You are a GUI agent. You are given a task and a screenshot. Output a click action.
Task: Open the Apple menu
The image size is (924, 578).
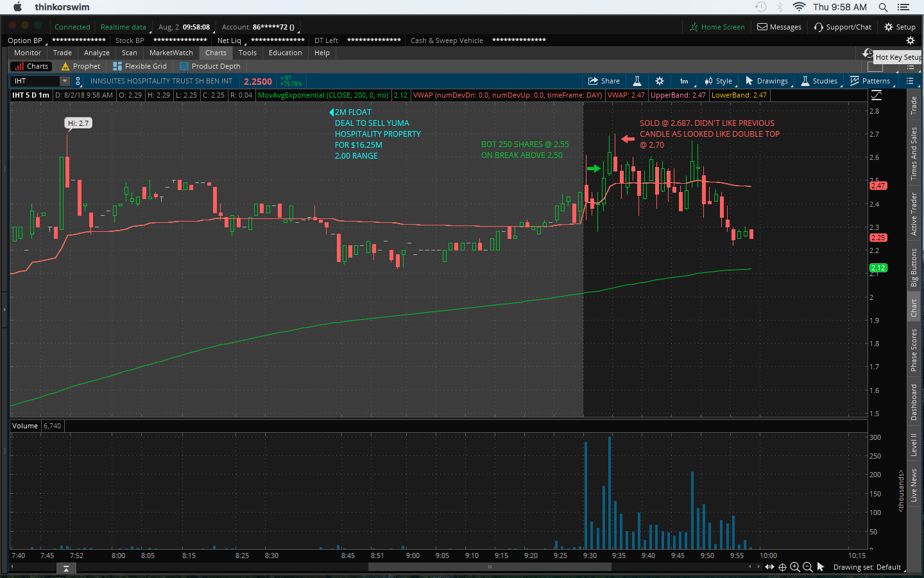click(x=17, y=7)
